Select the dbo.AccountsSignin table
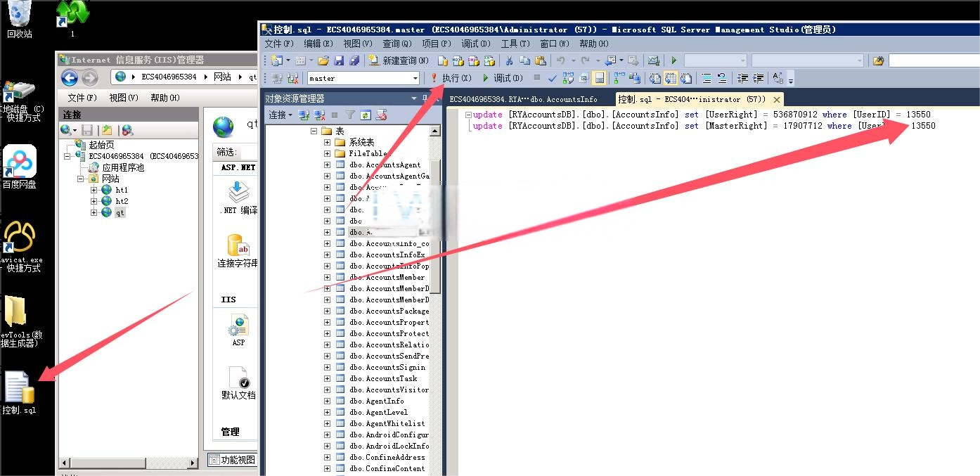The image size is (980, 476). point(387,367)
